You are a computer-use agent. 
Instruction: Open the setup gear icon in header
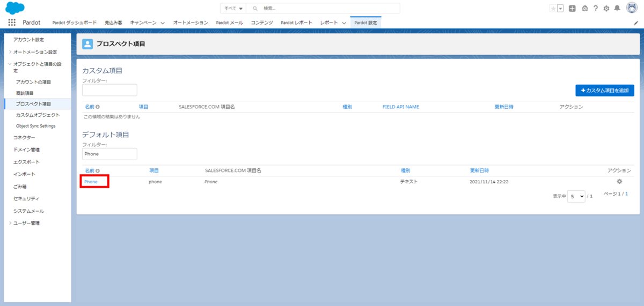[x=606, y=8]
